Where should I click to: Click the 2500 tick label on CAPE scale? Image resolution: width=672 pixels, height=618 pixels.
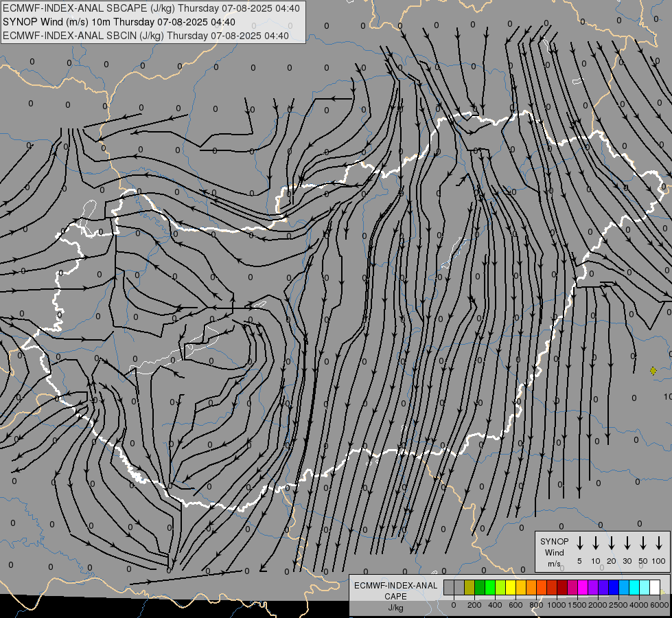pos(618,605)
